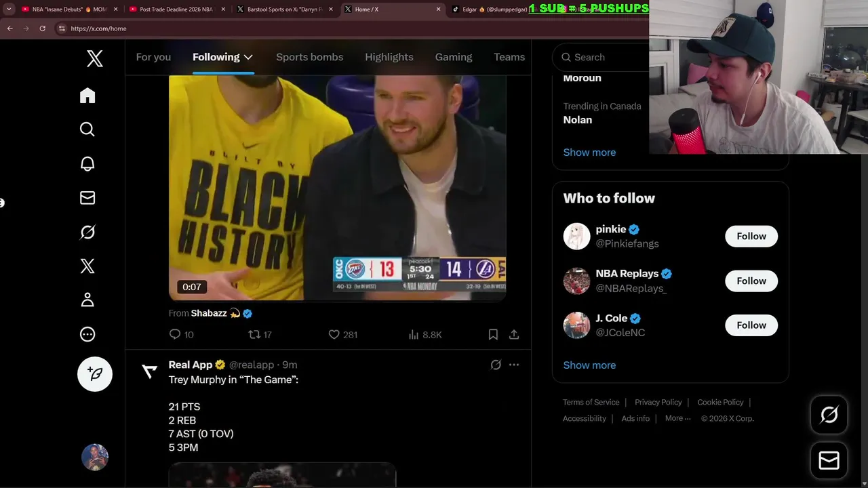Screen dimensions: 868x488
Task: Click the X logo in the sidebar
Action: pyautogui.click(x=95, y=58)
